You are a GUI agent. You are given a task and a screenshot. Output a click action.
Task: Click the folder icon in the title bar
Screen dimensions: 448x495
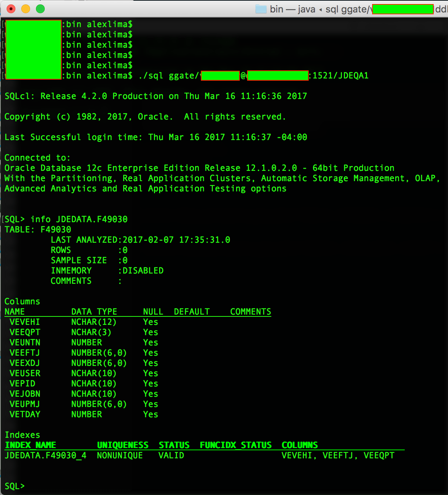click(261, 9)
